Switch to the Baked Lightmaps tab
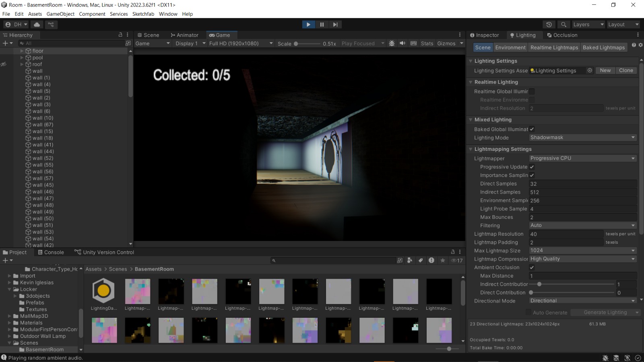This screenshot has width=644, height=362. coord(604,47)
